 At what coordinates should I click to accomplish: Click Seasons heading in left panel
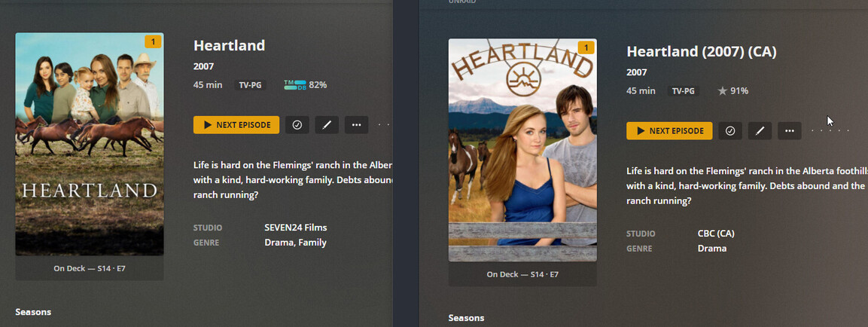click(33, 312)
